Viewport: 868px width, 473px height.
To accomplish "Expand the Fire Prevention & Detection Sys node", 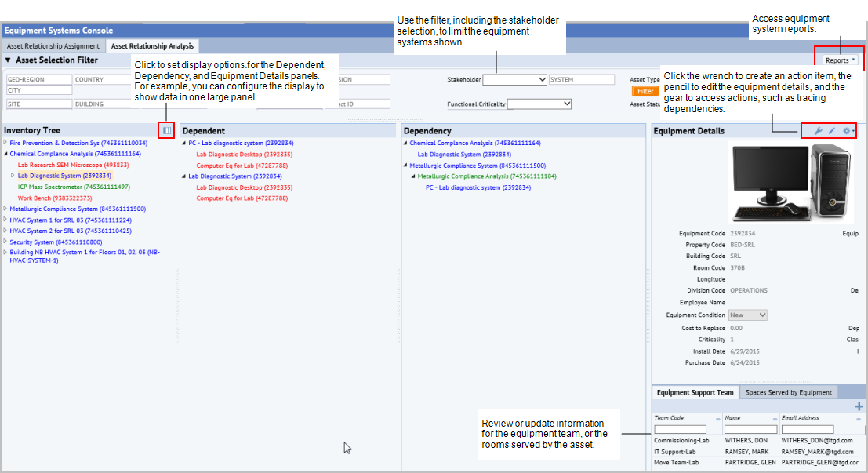I will coord(5,142).
